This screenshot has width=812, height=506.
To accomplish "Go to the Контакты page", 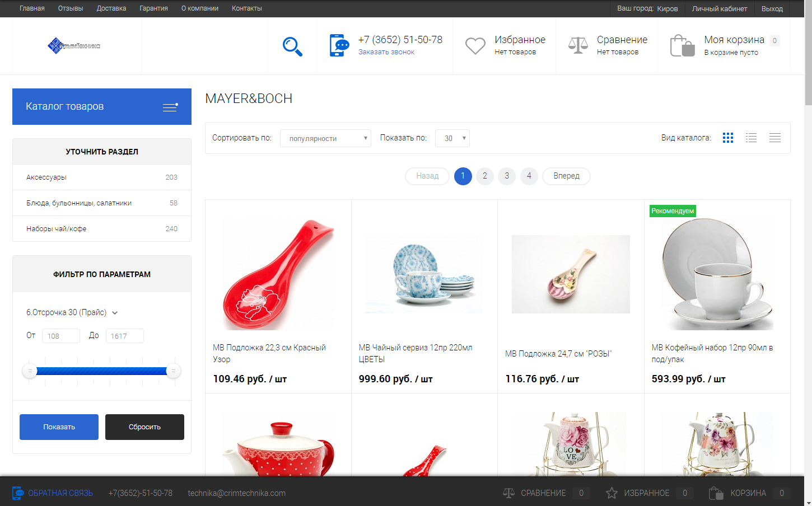I will click(246, 8).
